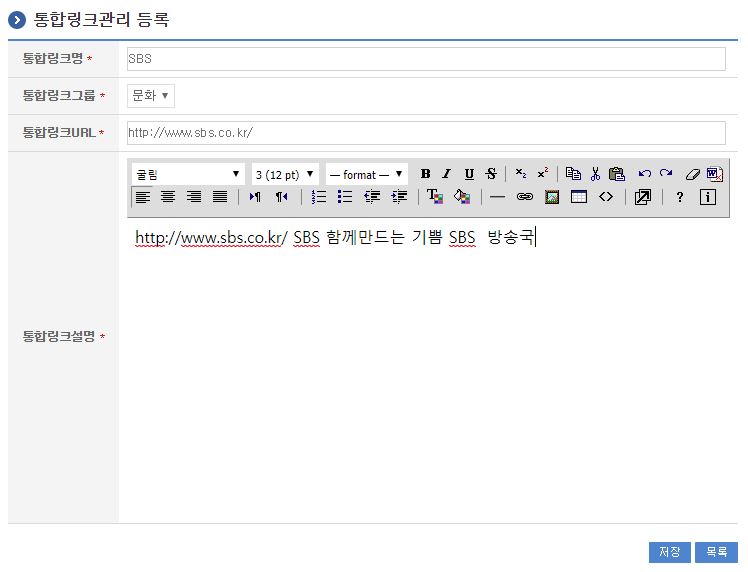Open the text color picker
This screenshot has height=572, width=748.
tap(435, 197)
